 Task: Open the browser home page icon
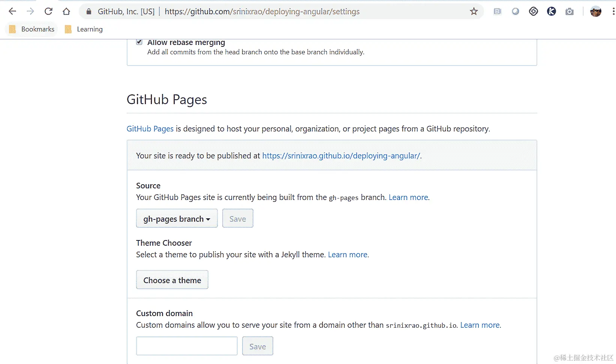point(66,12)
